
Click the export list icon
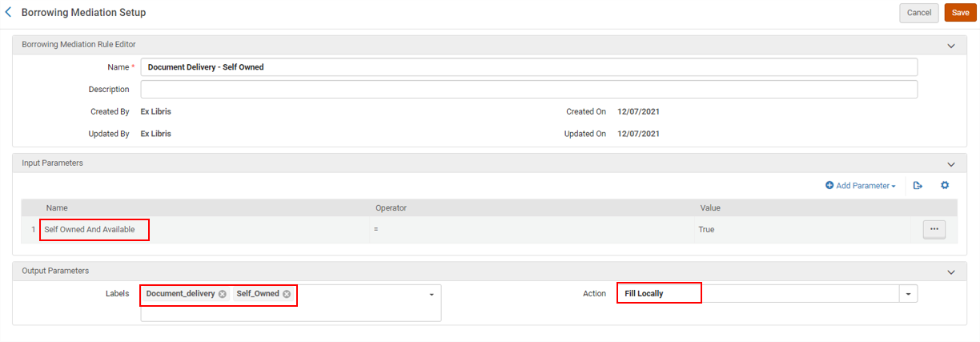[918, 186]
